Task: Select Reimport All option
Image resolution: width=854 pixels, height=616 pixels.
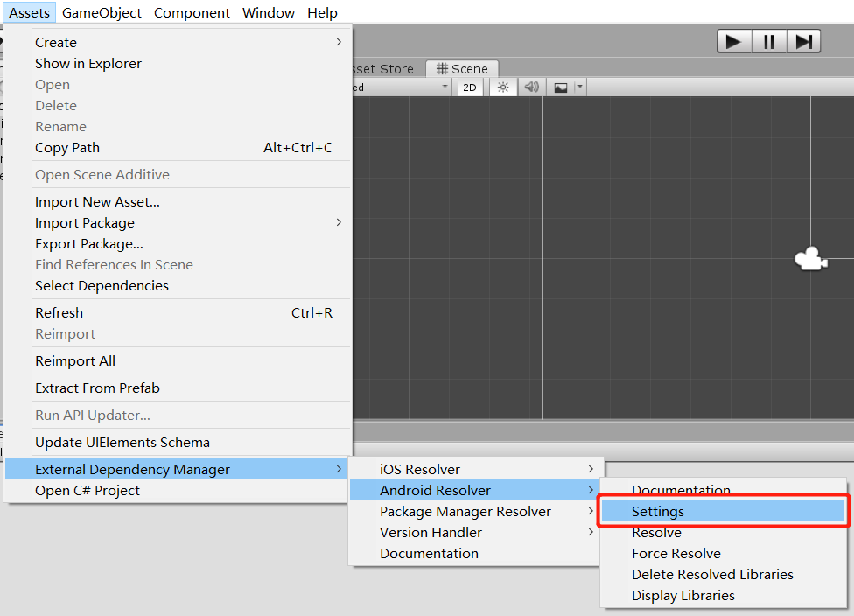Action: [x=75, y=360]
